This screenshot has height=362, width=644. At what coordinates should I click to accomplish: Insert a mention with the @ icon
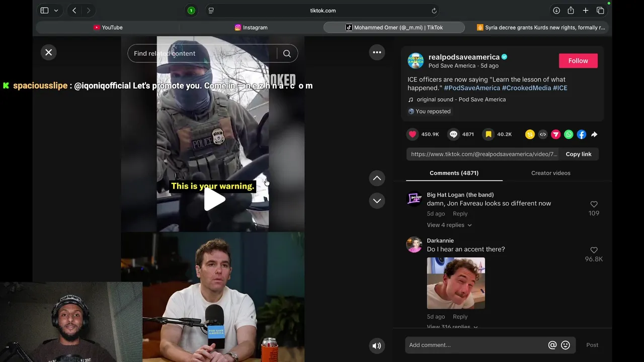552,345
